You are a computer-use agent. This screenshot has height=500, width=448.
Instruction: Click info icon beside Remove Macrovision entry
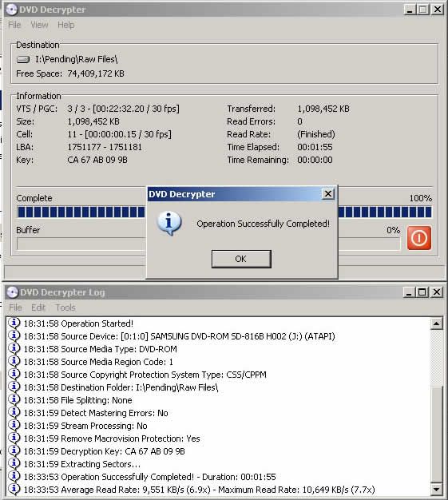[14, 438]
